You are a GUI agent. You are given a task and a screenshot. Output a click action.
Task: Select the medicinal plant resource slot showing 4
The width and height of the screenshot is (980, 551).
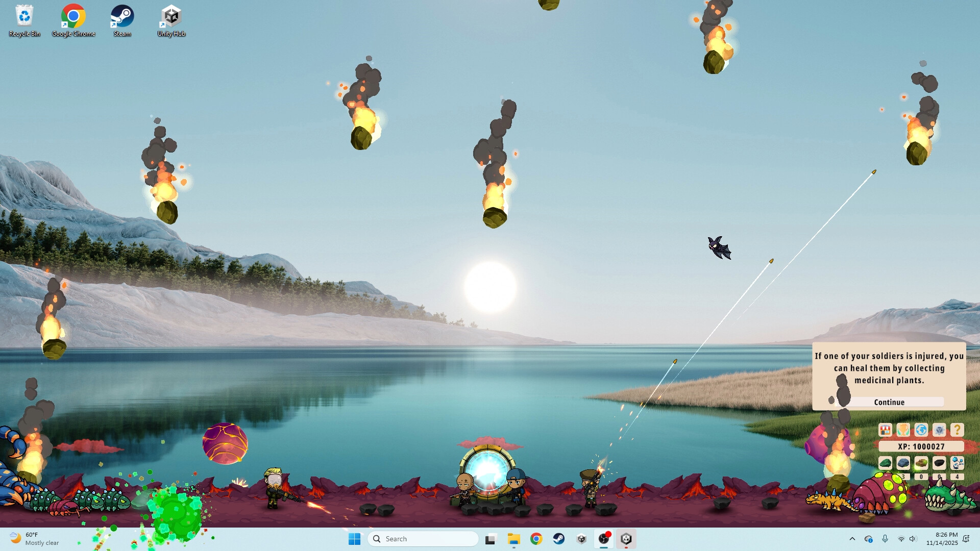pyautogui.click(x=957, y=463)
